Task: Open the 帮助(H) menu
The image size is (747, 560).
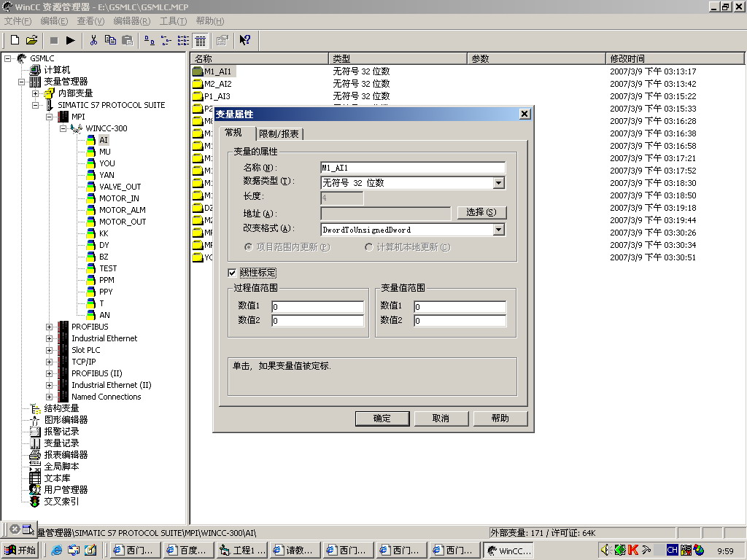Action: point(210,21)
